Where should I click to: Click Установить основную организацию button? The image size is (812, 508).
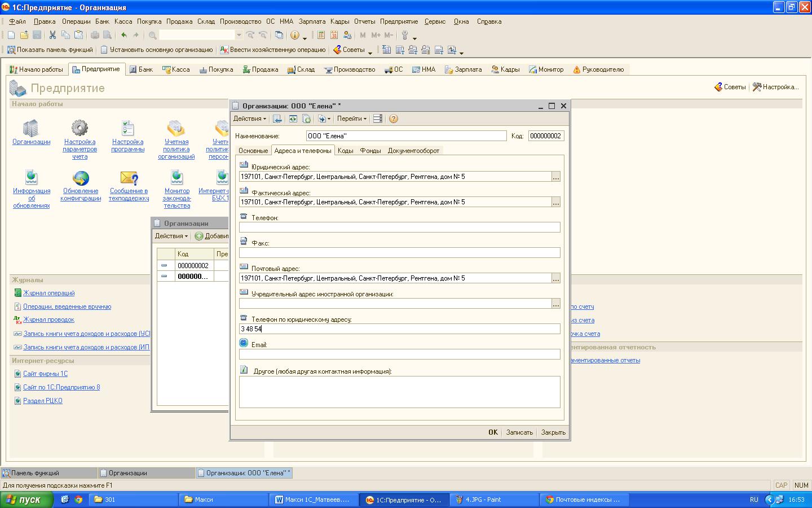[157, 50]
